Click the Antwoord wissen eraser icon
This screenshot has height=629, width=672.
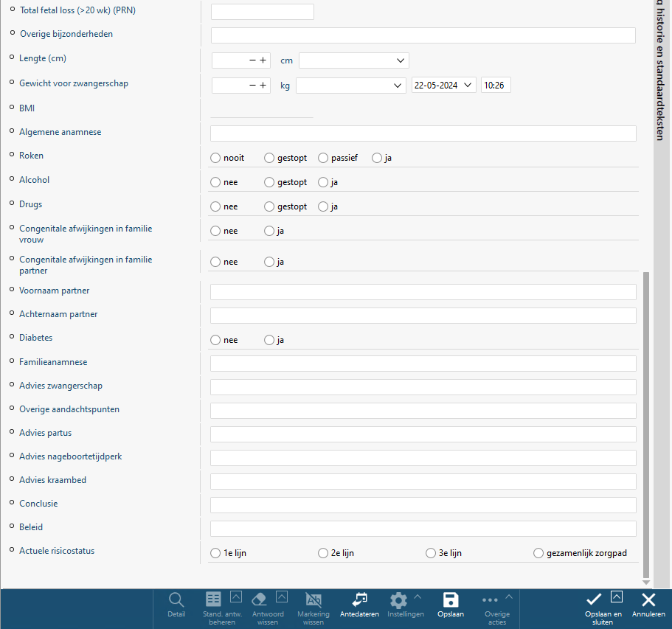[x=259, y=600]
